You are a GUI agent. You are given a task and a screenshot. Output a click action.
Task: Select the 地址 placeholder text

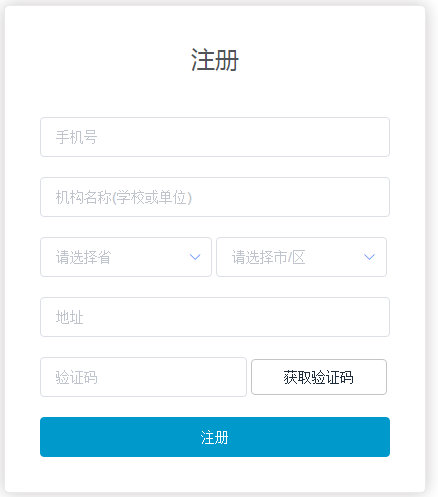(69, 317)
